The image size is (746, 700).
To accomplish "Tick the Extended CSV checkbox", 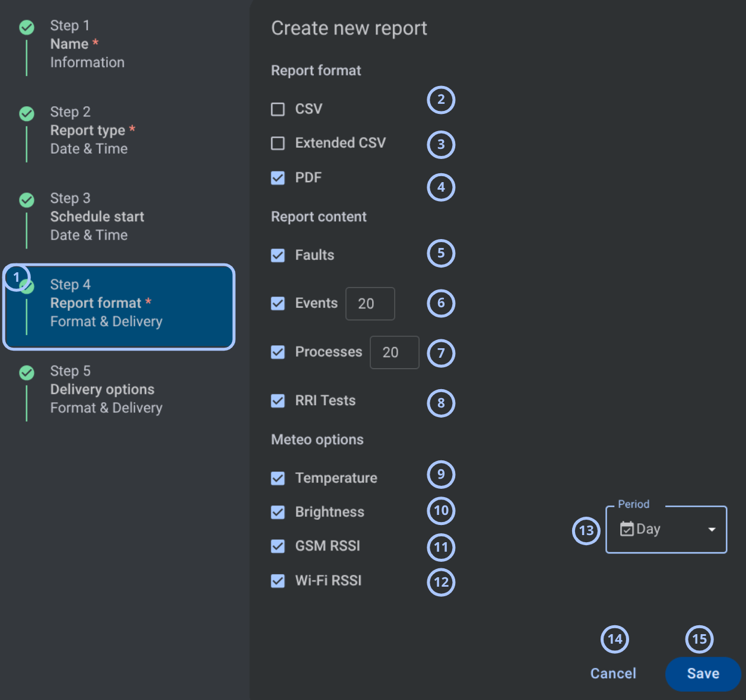I will coord(278,143).
